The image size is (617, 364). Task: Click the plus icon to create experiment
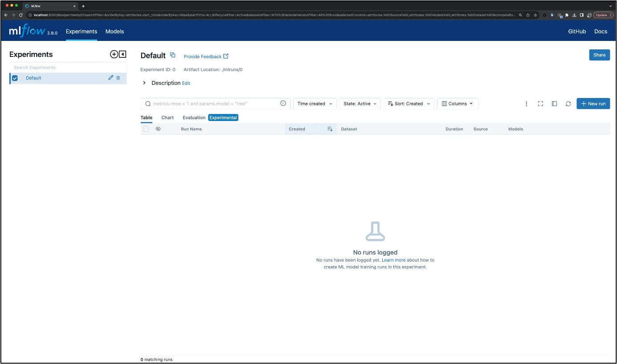(x=114, y=54)
